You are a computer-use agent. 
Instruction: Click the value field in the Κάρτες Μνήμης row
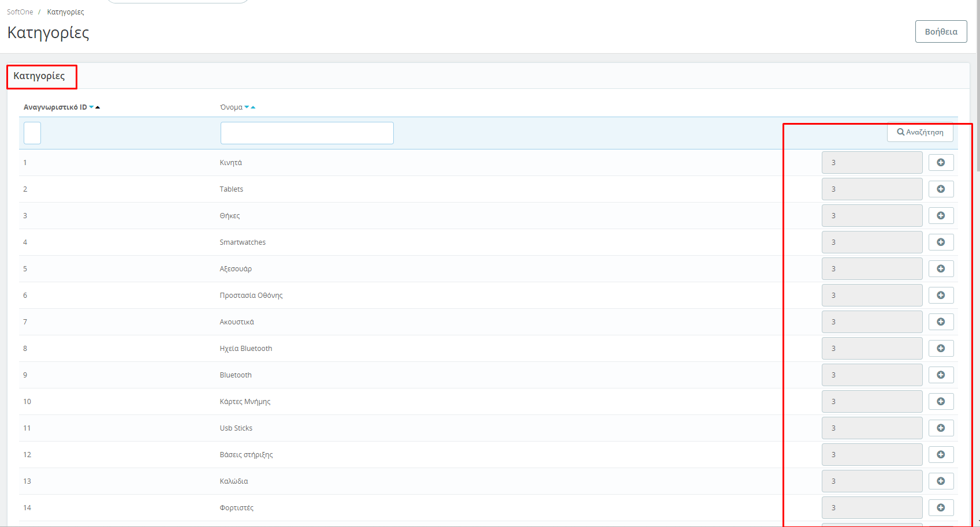(872, 402)
